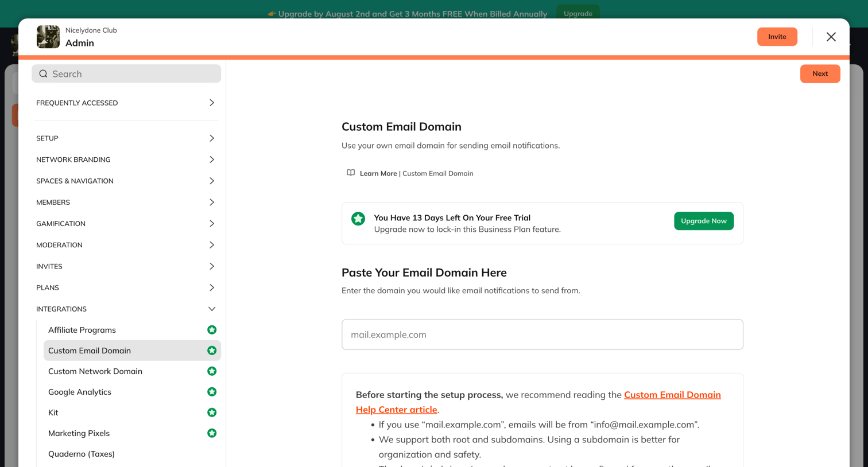Open Custom Network Domain settings
Screen dimensions: 868x467
pyautogui.click(x=132, y=371)
